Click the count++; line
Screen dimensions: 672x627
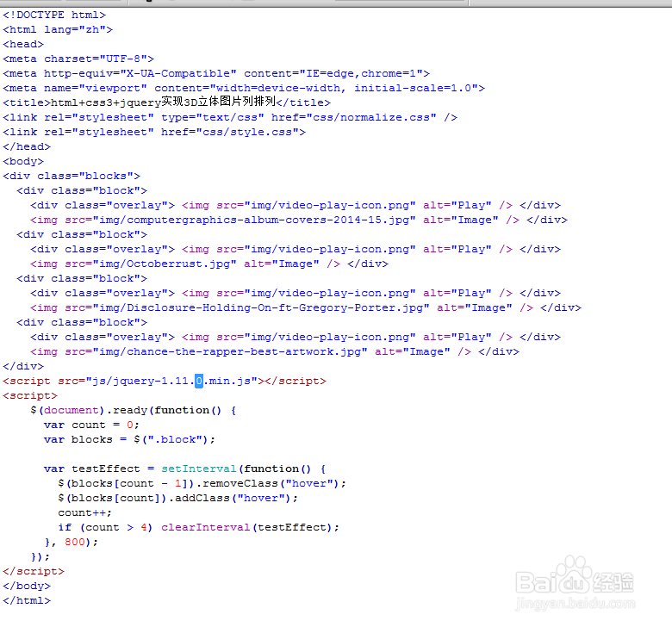[x=84, y=512]
